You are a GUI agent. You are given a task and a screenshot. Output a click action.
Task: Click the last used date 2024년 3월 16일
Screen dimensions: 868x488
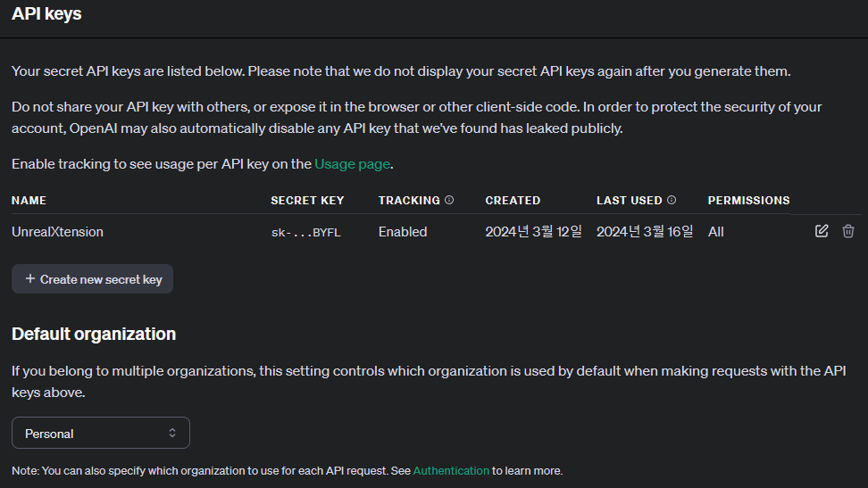645,231
